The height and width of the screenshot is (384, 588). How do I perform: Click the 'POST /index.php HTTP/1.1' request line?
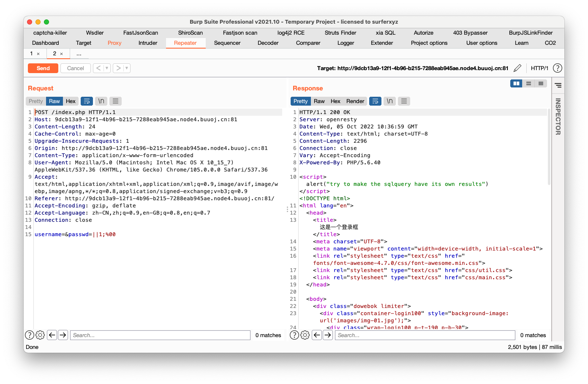(x=75, y=112)
